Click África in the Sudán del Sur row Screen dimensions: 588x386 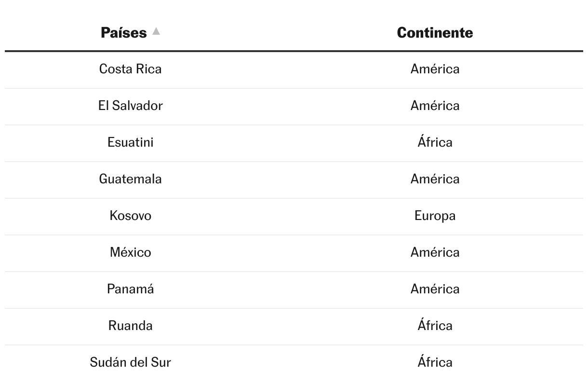tap(435, 362)
